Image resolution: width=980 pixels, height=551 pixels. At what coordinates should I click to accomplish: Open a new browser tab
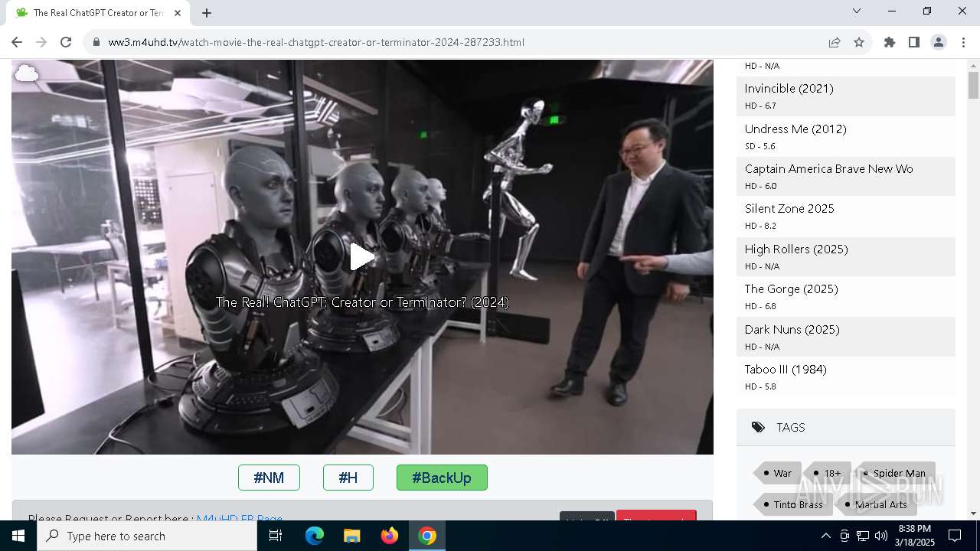[207, 12]
